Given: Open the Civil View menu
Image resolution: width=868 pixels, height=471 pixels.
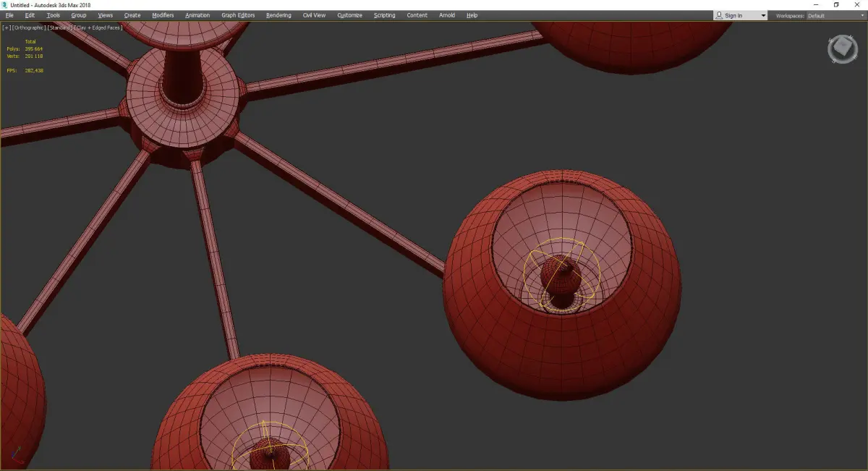Looking at the screenshot, I should point(314,15).
